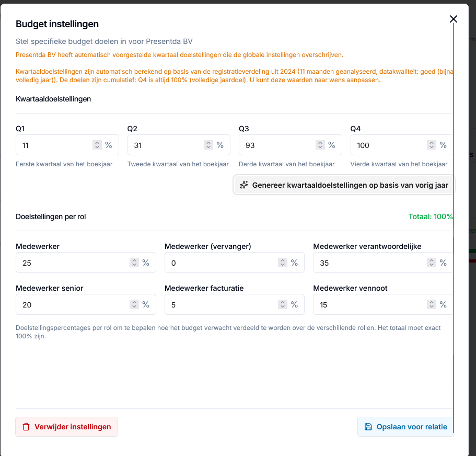Image resolution: width=476 pixels, height=456 pixels.
Task: Increase the Q1 percentage with up arrow
Action: [97, 143]
